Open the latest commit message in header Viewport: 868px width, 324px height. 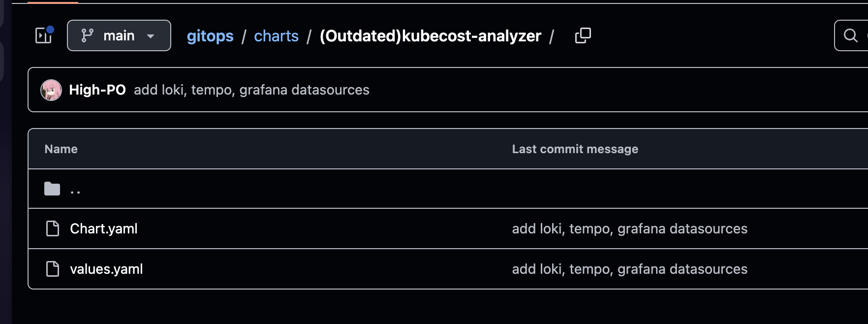pos(251,90)
